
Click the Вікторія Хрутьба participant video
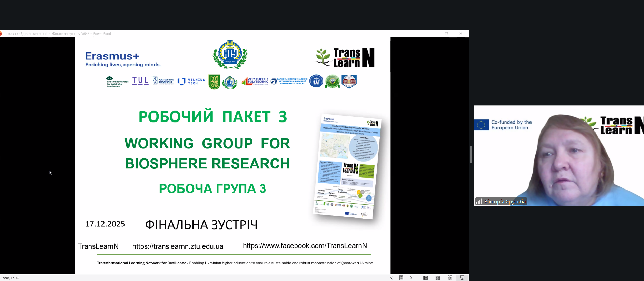pos(558,155)
